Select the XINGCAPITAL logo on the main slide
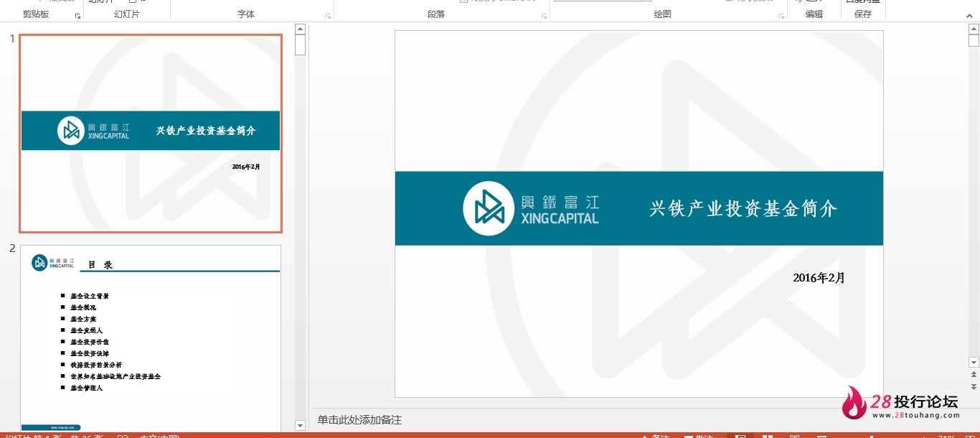The width and height of the screenshot is (980, 438). point(531,208)
